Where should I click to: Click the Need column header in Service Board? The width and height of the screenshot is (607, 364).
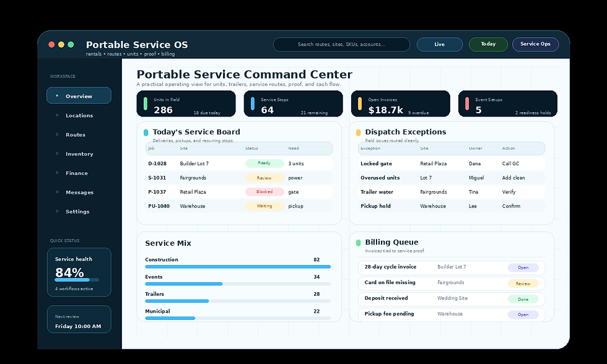[294, 149]
